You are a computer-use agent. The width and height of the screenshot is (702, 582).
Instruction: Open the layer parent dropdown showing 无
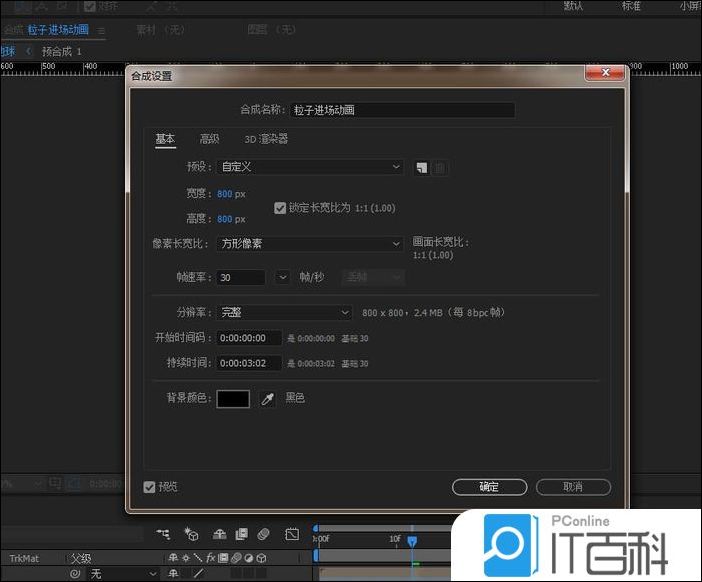point(123,573)
